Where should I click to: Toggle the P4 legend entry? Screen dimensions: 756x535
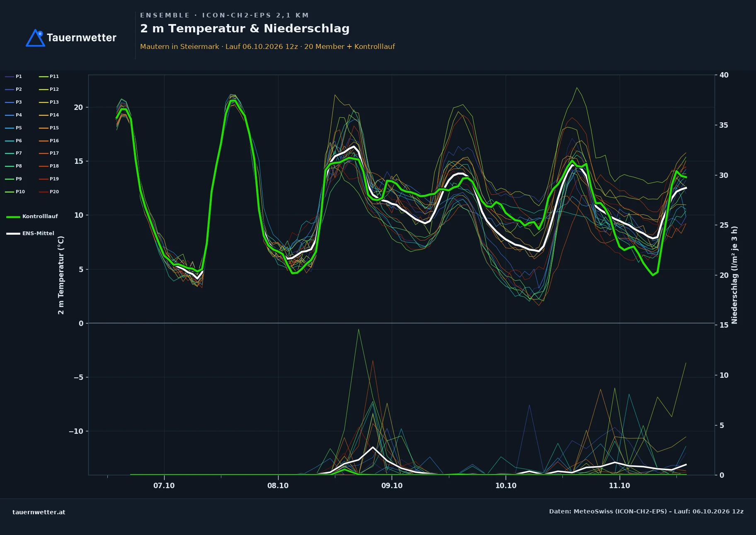point(14,115)
